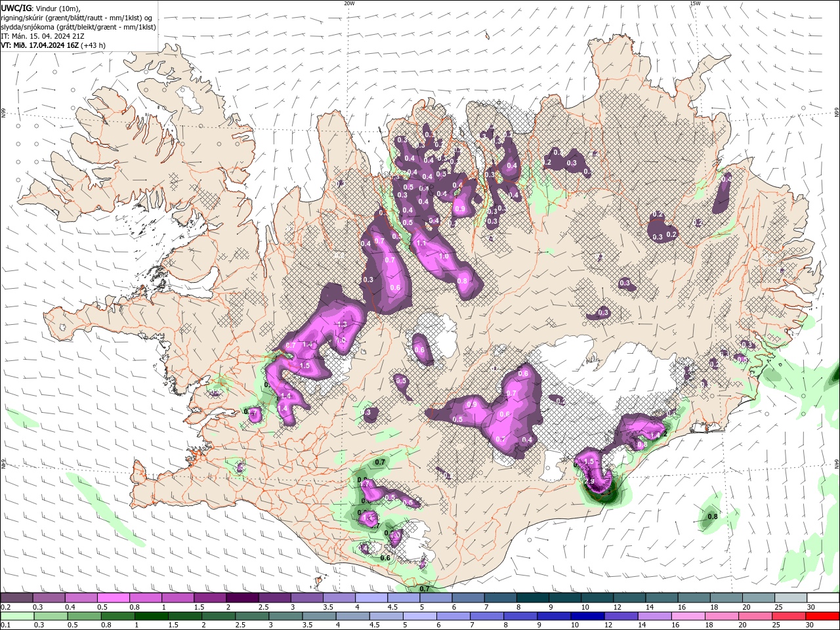Select the dark teal snow swatch labeled 8

click(532, 598)
